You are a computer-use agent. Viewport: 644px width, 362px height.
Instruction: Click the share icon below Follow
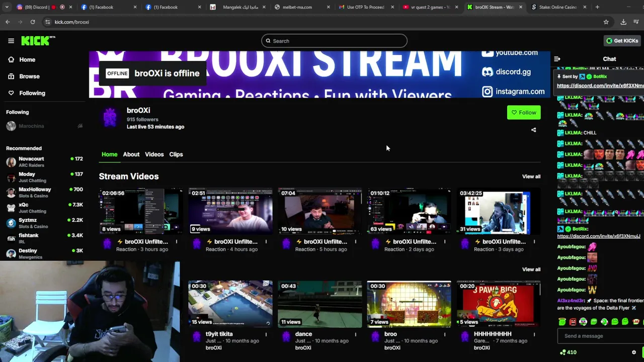click(533, 130)
